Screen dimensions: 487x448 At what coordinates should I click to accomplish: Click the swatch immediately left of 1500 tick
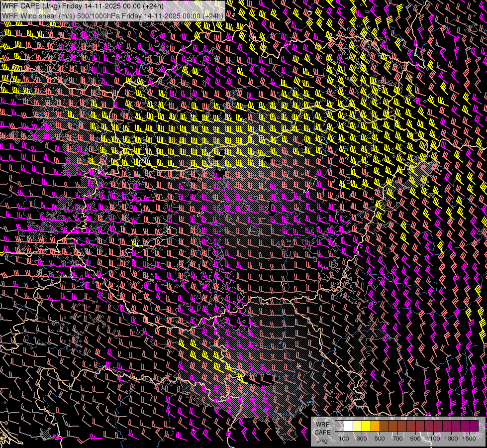465,426
